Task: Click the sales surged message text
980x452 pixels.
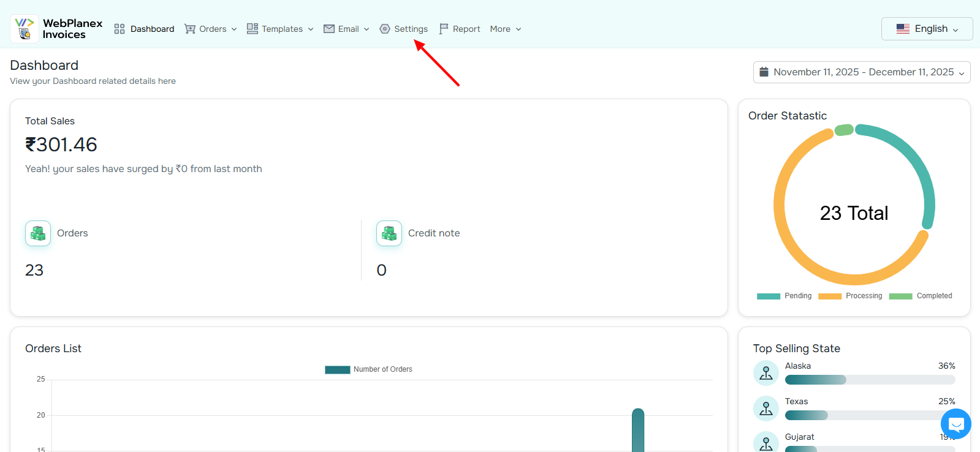Action: tap(143, 169)
